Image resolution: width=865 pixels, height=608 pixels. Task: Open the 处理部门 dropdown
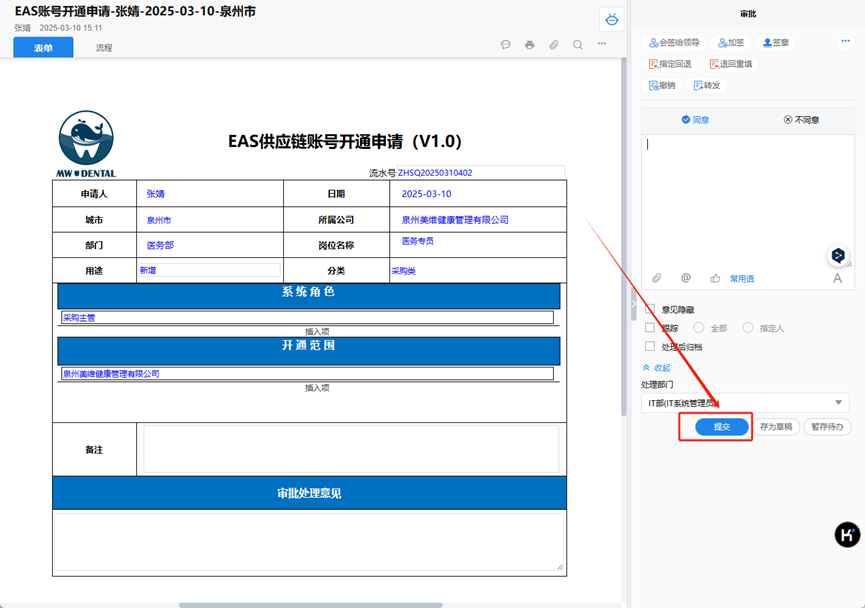pyautogui.click(x=745, y=403)
